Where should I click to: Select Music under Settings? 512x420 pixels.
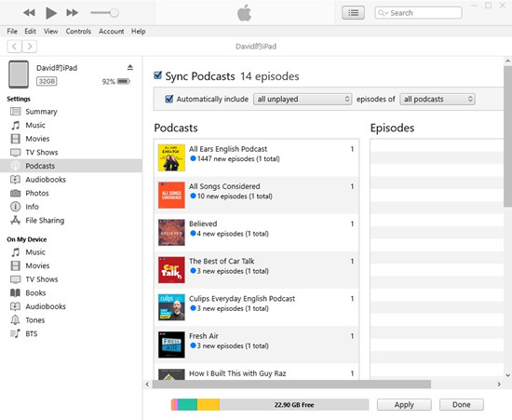pyautogui.click(x=71, y=125)
